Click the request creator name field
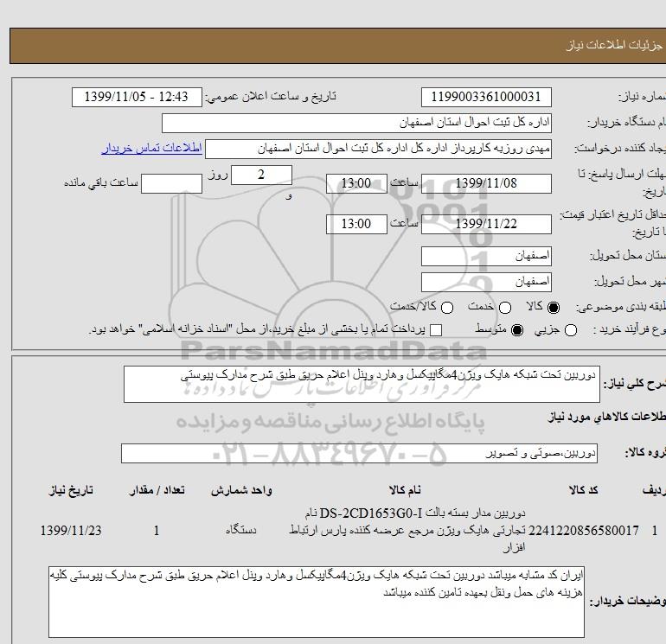666x644 pixels. tap(379, 149)
